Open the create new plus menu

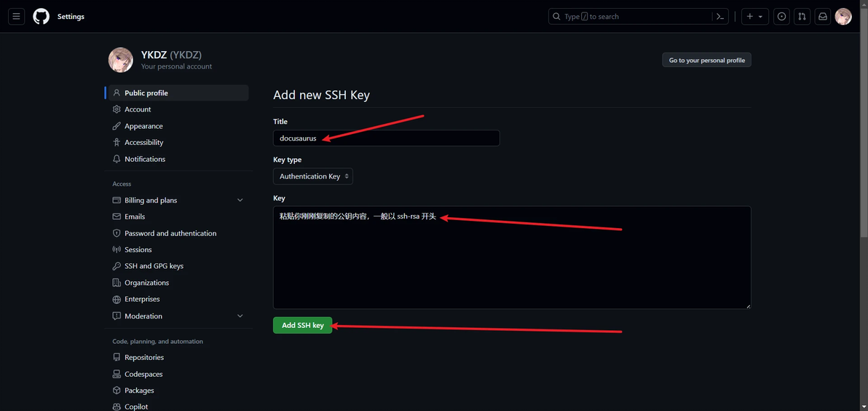pos(755,16)
